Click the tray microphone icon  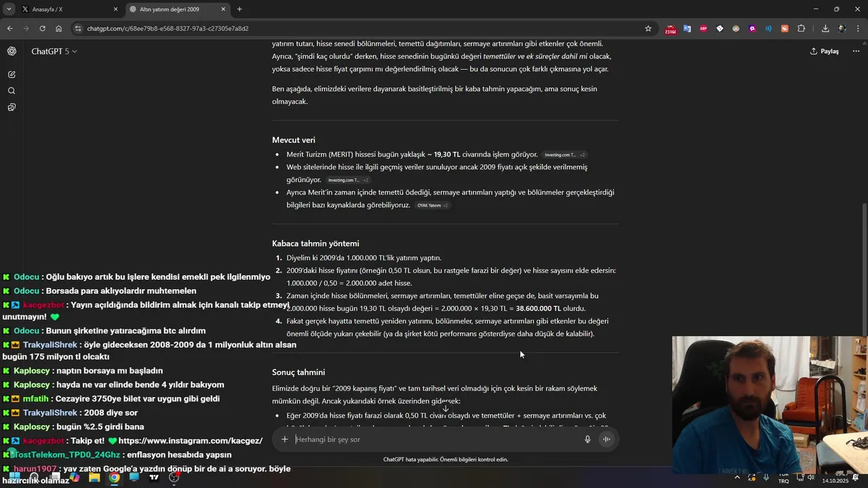click(766, 477)
